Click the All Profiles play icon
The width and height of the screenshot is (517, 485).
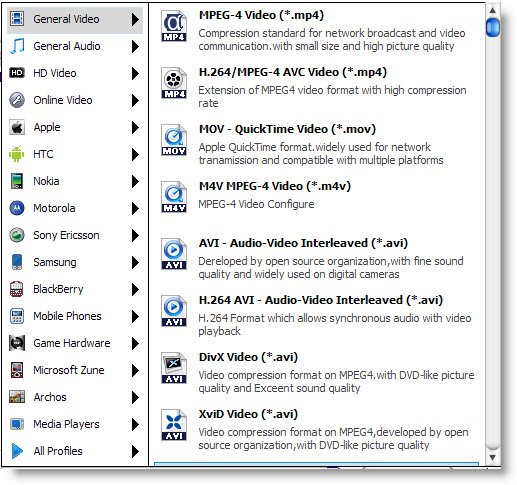tap(17, 451)
